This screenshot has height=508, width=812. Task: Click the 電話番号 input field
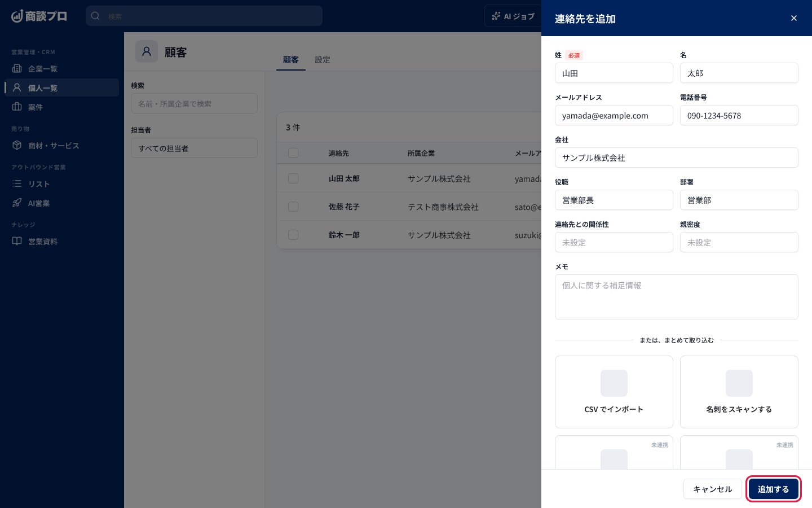click(x=739, y=115)
